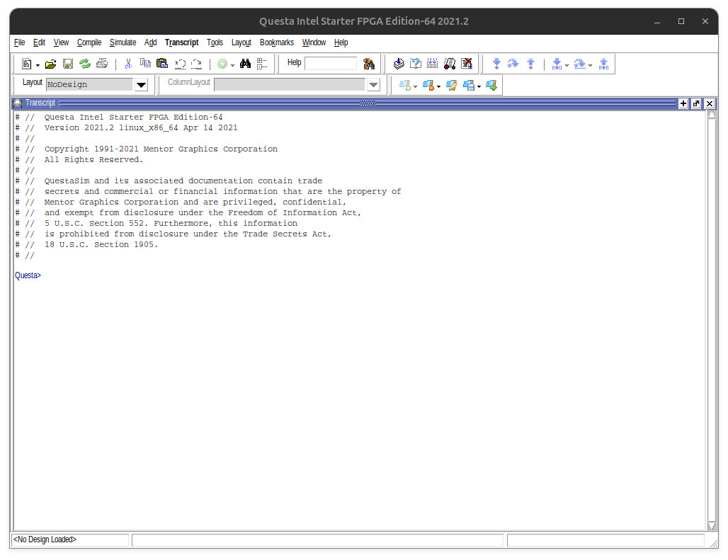Zoom the Transcript pane with plus button
The height and width of the screenshot is (560, 728).
683,103
